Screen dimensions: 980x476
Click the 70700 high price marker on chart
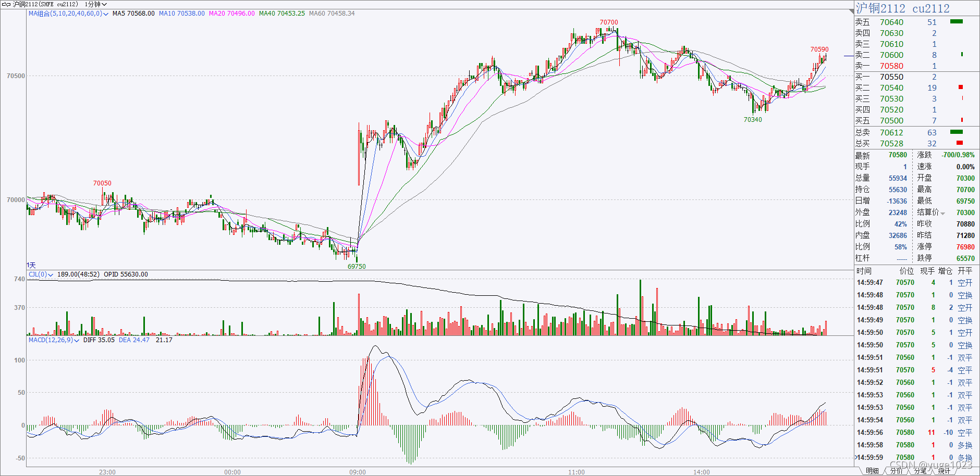tap(609, 22)
